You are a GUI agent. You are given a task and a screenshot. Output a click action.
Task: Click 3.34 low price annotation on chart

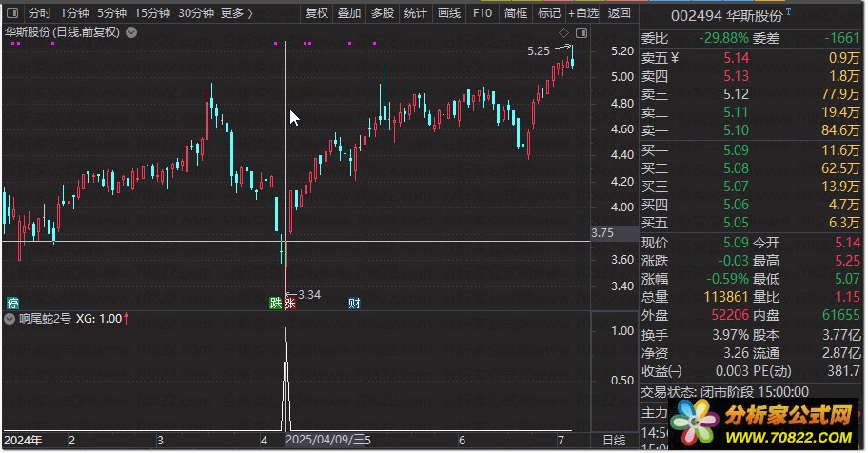309,295
